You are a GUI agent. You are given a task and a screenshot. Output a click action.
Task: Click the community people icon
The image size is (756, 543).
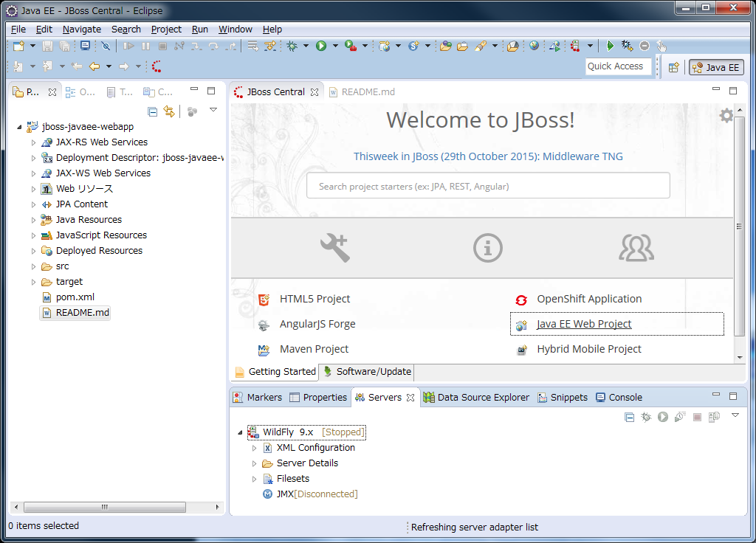click(636, 248)
